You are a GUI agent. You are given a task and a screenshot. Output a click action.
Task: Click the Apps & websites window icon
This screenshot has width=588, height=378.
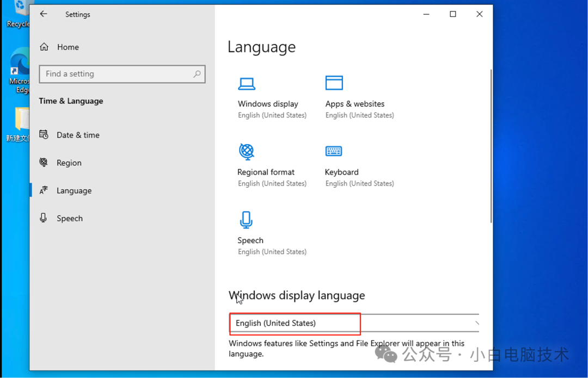point(334,83)
